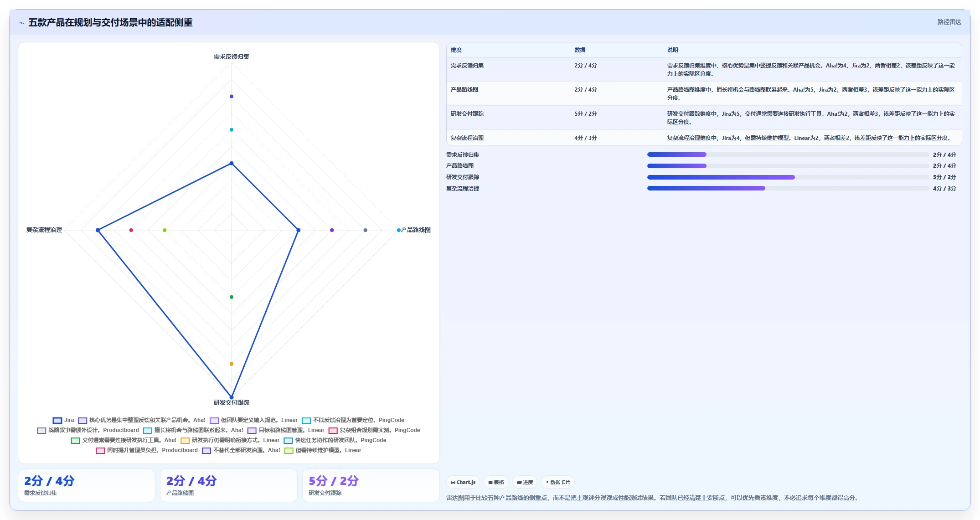This screenshot has height=520, width=980.
Task: Select the 研发交付跟踪 row in the table
Action: tap(704, 118)
